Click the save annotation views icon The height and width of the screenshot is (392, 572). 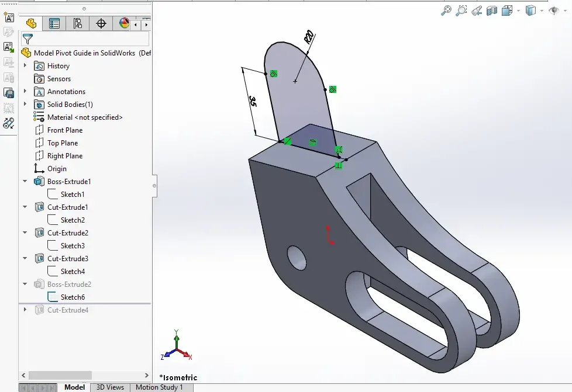pyautogui.click(x=9, y=93)
